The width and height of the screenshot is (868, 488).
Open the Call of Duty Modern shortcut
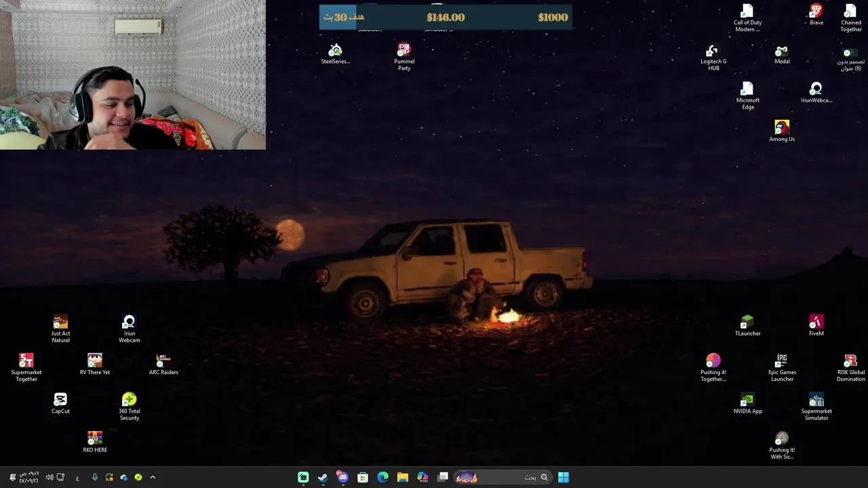click(x=747, y=18)
